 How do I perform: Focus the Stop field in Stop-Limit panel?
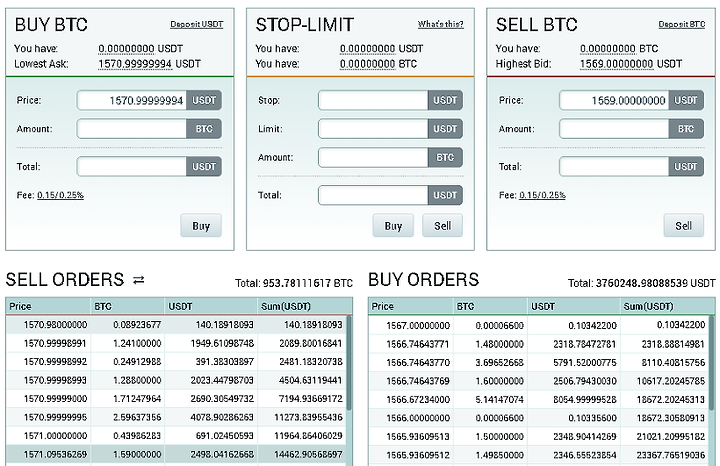[373, 100]
